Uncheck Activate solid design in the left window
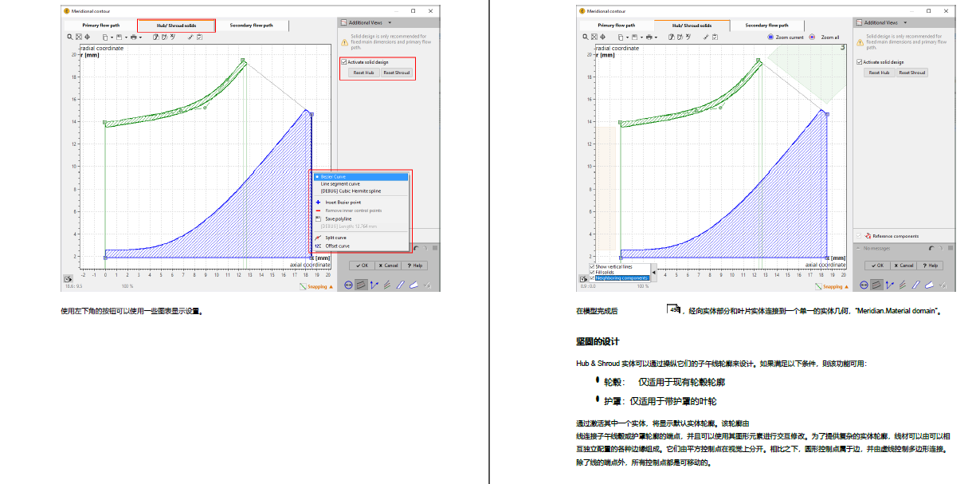 tap(345, 61)
